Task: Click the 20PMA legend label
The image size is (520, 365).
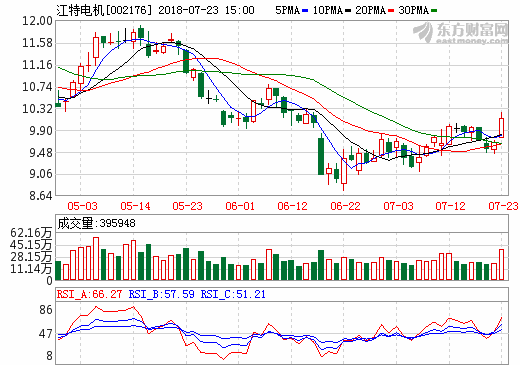Action: [370, 10]
